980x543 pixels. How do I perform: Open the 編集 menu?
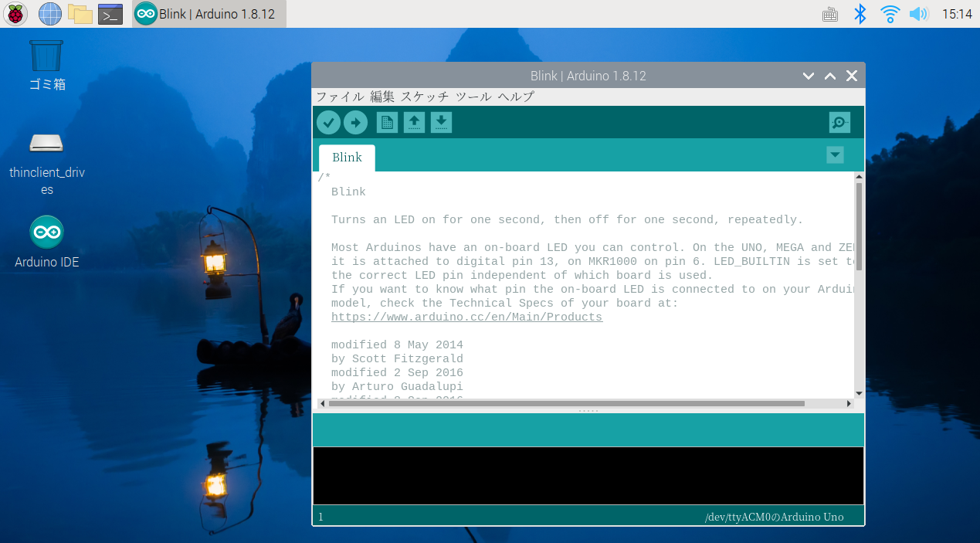tap(382, 97)
